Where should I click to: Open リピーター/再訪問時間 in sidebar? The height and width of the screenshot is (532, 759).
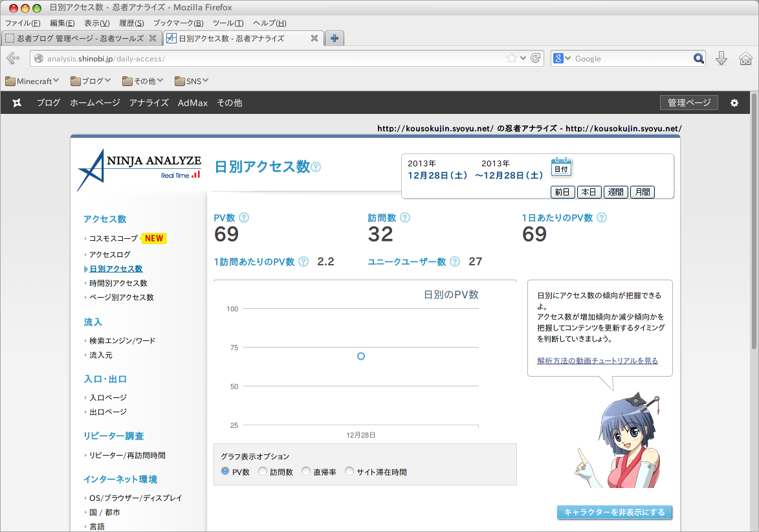(x=127, y=456)
